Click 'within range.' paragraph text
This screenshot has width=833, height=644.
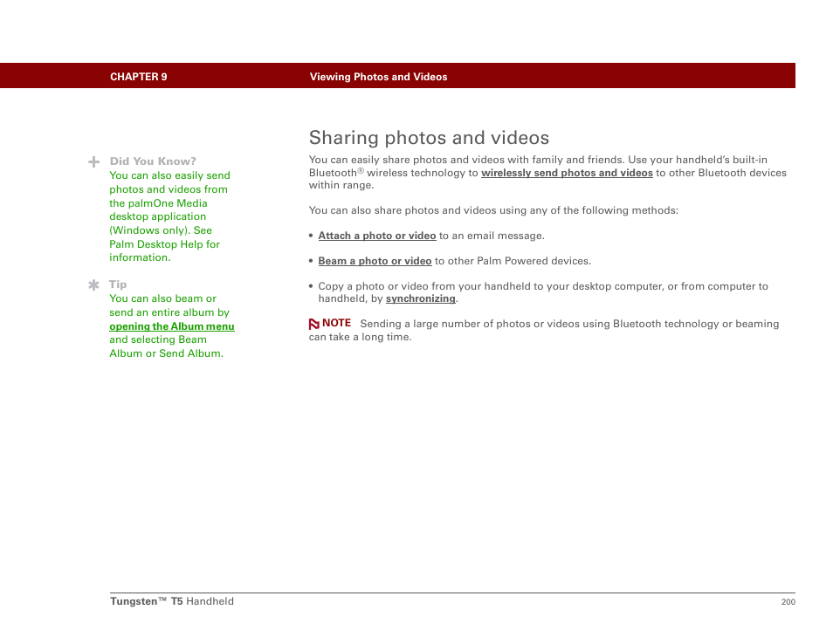click(x=341, y=185)
